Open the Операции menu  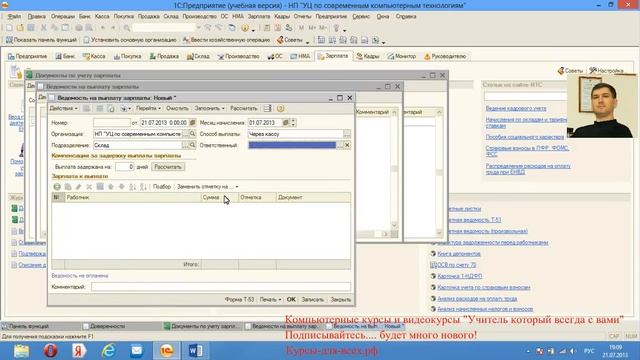(63, 17)
